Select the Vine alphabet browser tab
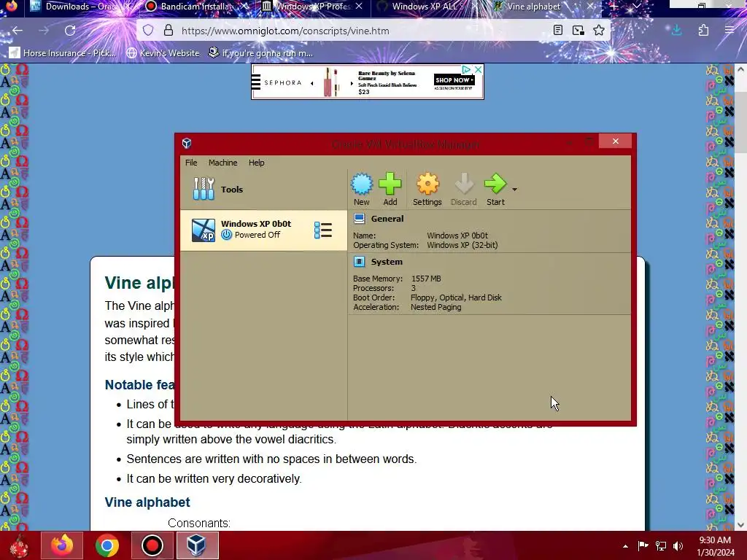The height and width of the screenshot is (560, 747). tap(533, 7)
